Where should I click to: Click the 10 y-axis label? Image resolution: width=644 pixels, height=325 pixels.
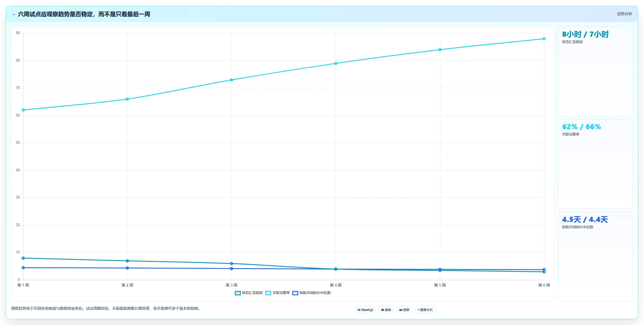click(18, 252)
